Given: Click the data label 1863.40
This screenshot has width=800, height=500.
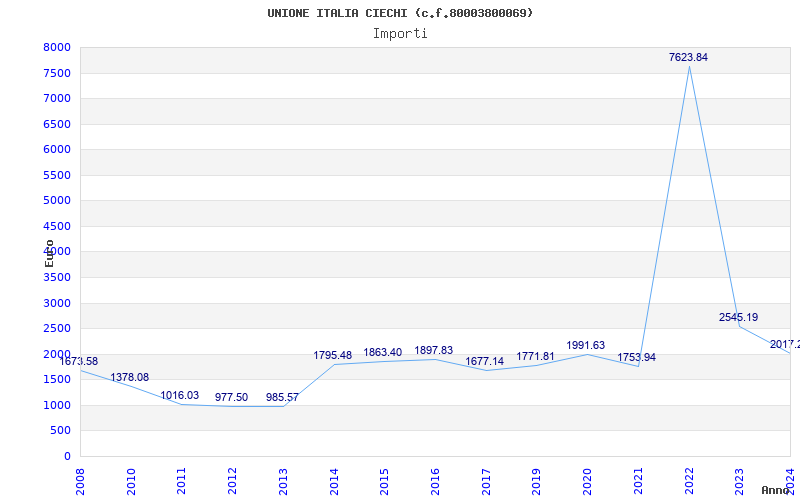Looking at the screenshot, I should pos(383,352).
